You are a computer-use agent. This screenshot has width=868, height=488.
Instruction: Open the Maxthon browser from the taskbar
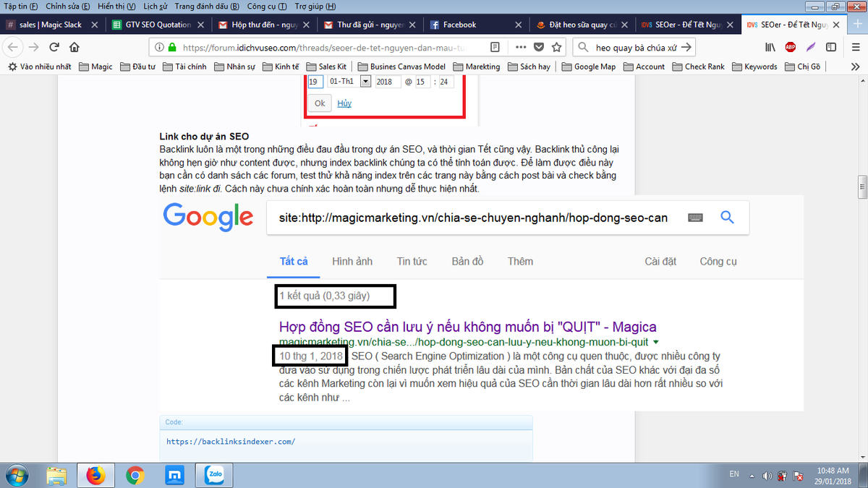pyautogui.click(x=174, y=475)
